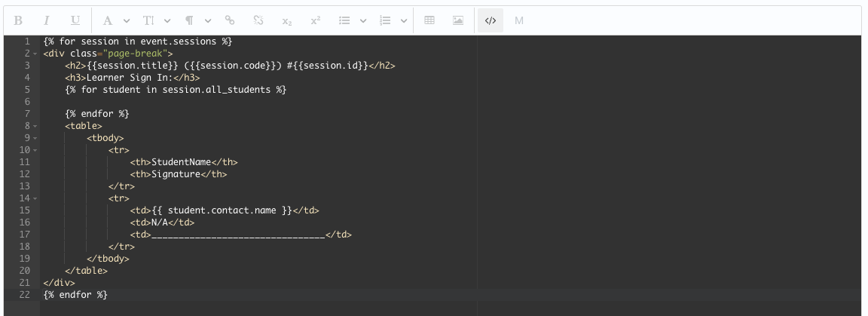Screen dimensions: 868x316
Task: Select the font family A icon
Action: click(x=108, y=20)
